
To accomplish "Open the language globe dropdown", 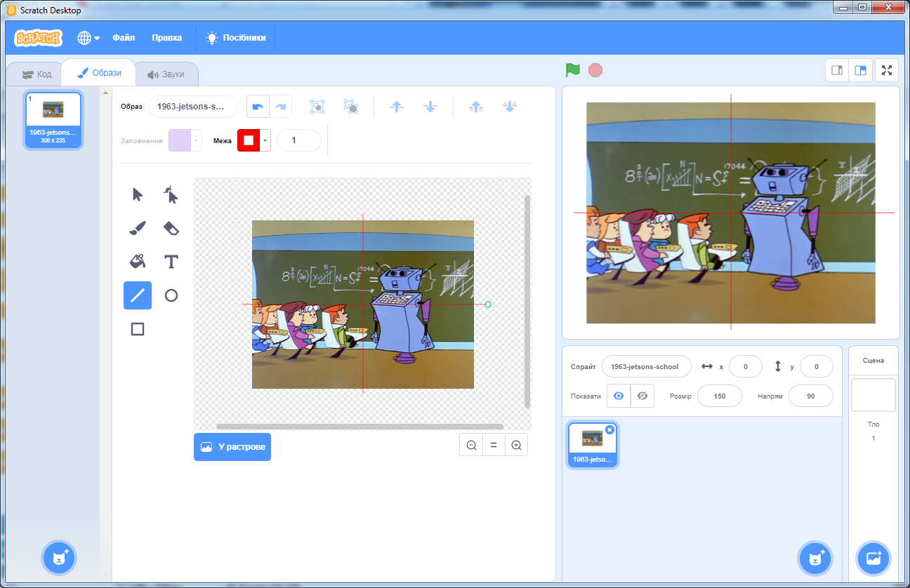I will tap(88, 38).
